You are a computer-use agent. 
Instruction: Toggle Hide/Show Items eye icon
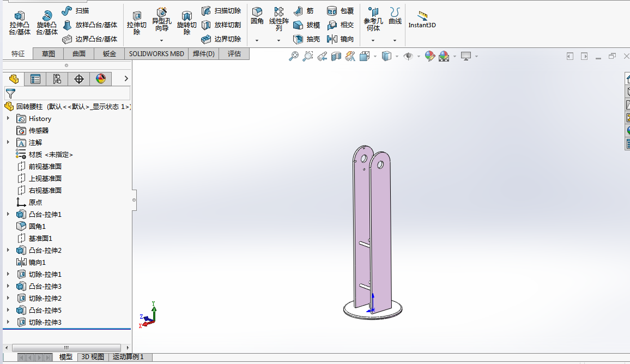pyautogui.click(x=408, y=56)
